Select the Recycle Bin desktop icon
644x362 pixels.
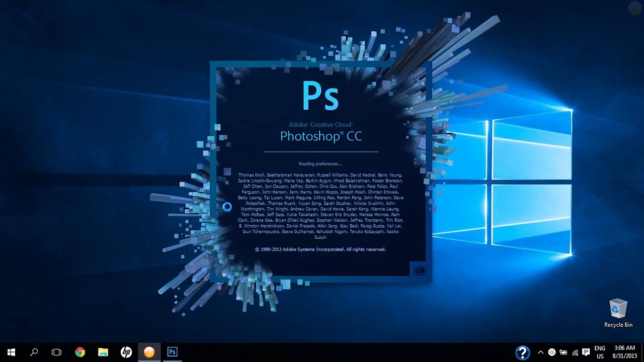point(618,313)
